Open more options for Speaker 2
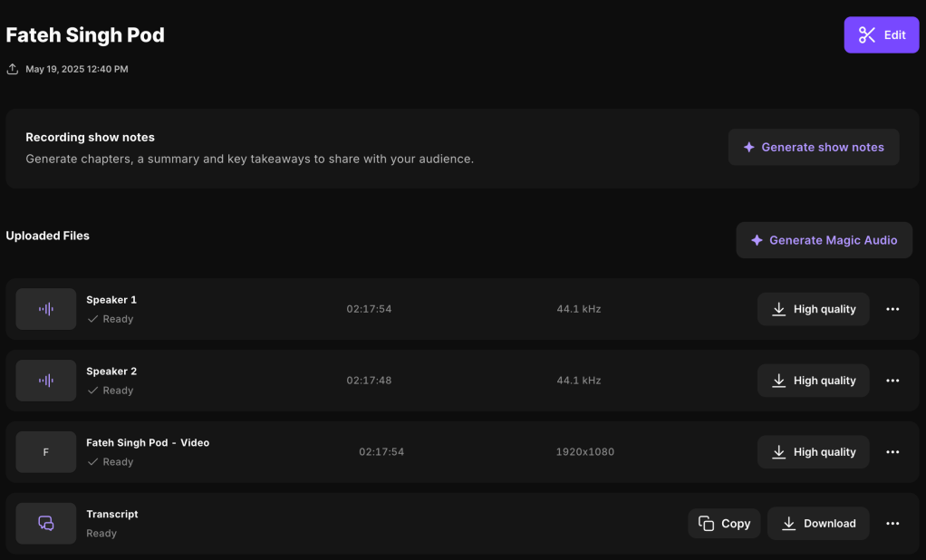Image resolution: width=926 pixels, height=560 pixels. tap(892, 381)
